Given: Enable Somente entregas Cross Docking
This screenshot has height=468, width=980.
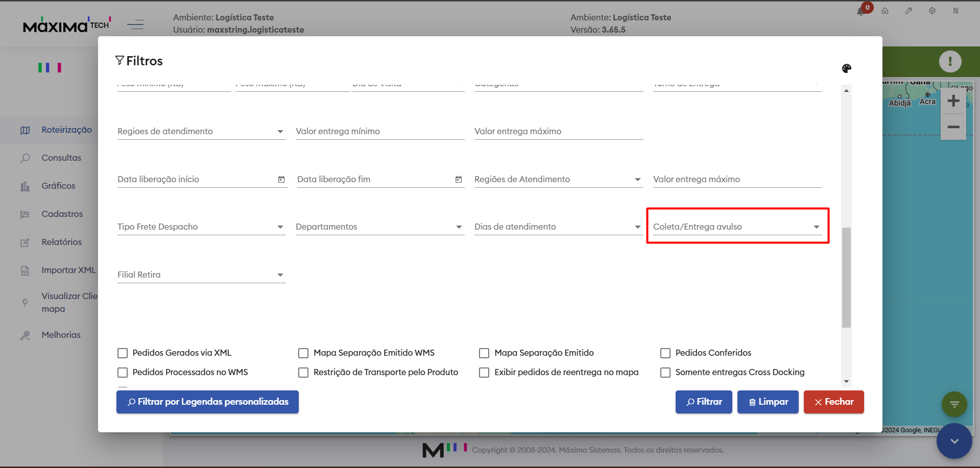Looking at the screenshot, I should [x=665, y=373].
